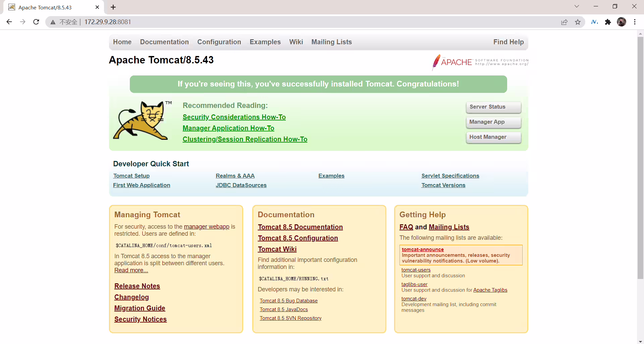Image resolution: width=644 pixels, height=344 pixels.
Task: Open the FAQ link
Action: (406, 227)
